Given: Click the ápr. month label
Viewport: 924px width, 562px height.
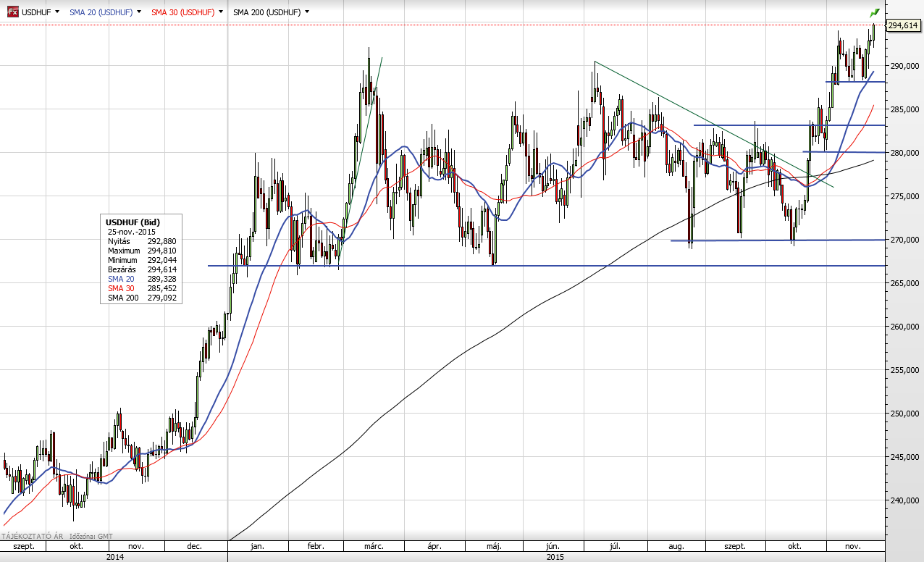Looking at the screenshot, I should 434,547.
